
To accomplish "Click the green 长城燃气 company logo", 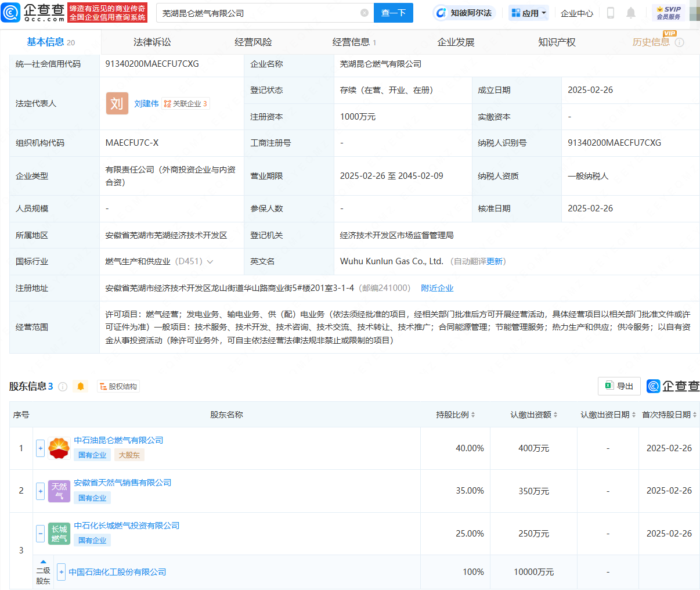I will pos(59,534).
